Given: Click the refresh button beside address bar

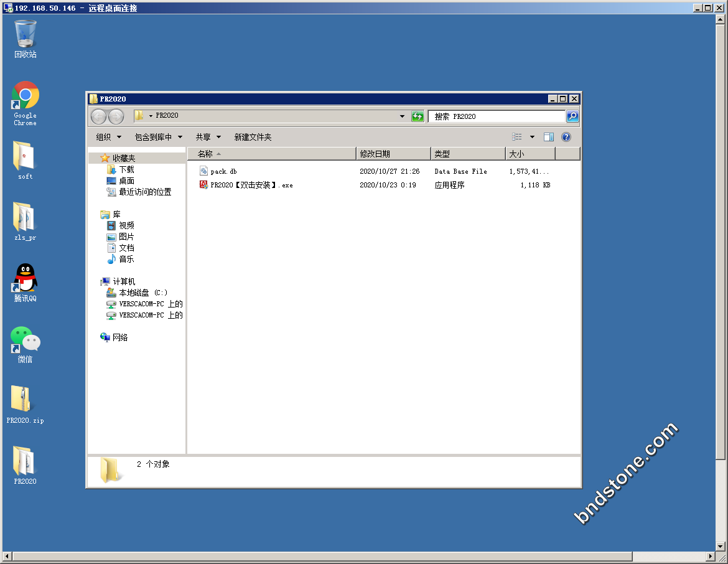Looking at the screenshot, I should (418, 116).
